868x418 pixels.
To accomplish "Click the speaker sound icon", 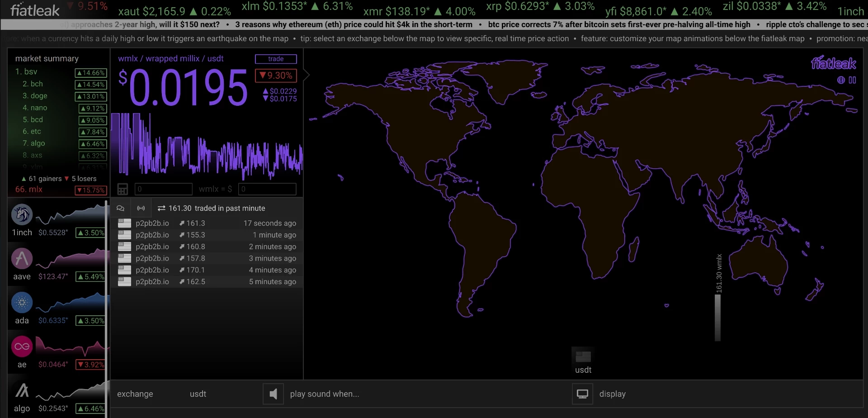I will pyautogui.click(x=273, y=394).
